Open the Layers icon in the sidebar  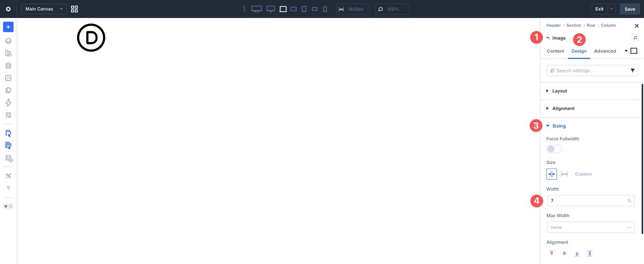tap(8, 41)
